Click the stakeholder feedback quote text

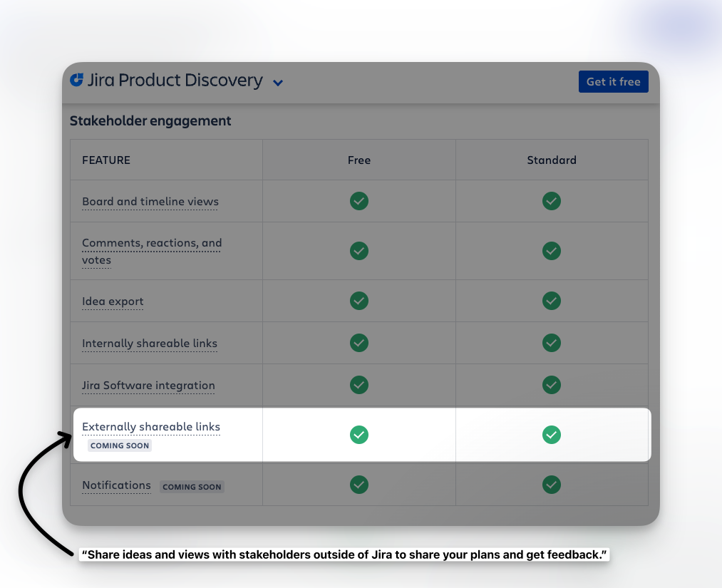click(344, 554)
